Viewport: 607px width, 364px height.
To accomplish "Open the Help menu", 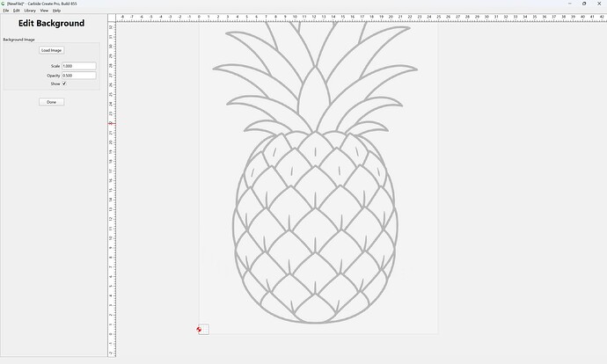I will [56, 11].
